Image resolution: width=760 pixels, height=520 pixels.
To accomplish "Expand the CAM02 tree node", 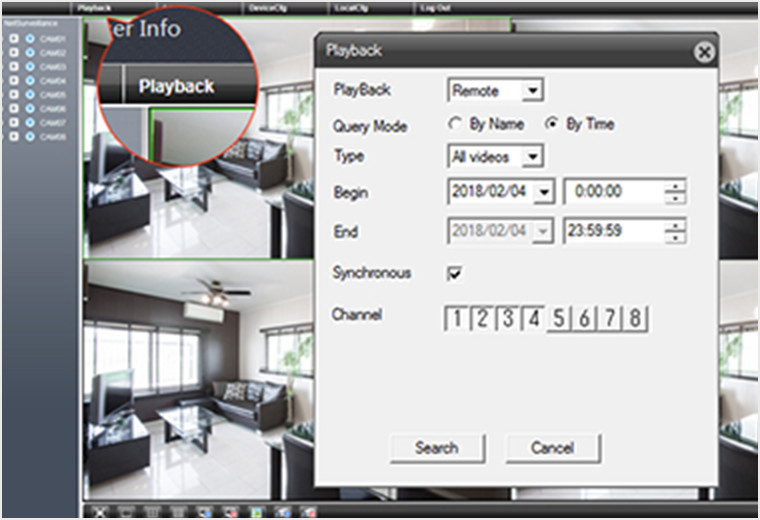I will pyautogui.click(x=14, y=53).
